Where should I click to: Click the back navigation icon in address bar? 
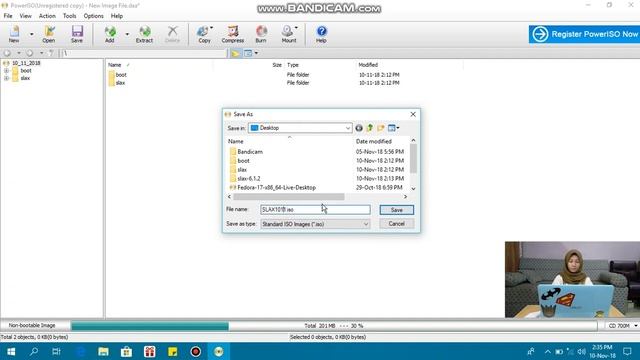pos(7,53)
